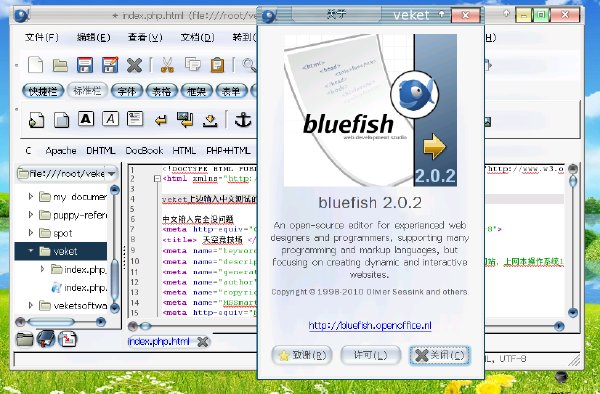Insert body tag with the blank page HTML icon
Image resolution: width=600 pixels, height=394 pixels.
tap(61, 120)
